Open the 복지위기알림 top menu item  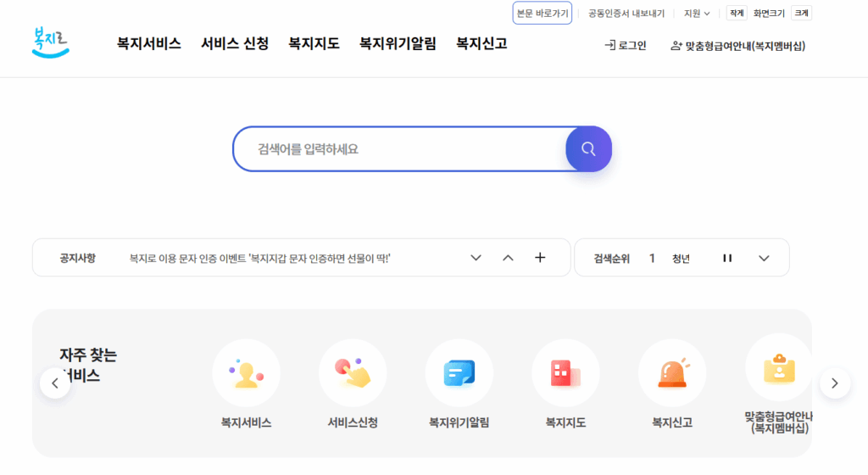398,44
